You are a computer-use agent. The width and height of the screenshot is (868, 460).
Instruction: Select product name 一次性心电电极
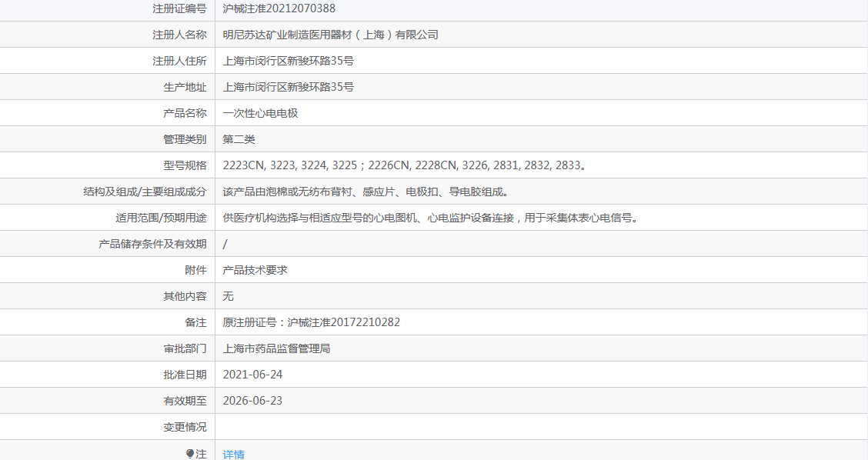tap(260, 113)
